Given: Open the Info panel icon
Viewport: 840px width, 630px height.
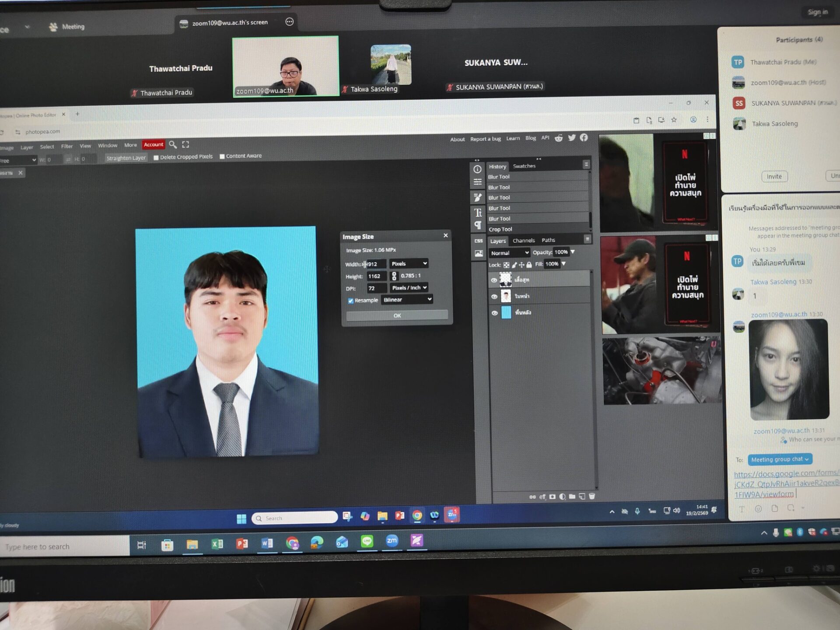Looking at the screenshot, I should pyautogui.click(x=477, y=169).
